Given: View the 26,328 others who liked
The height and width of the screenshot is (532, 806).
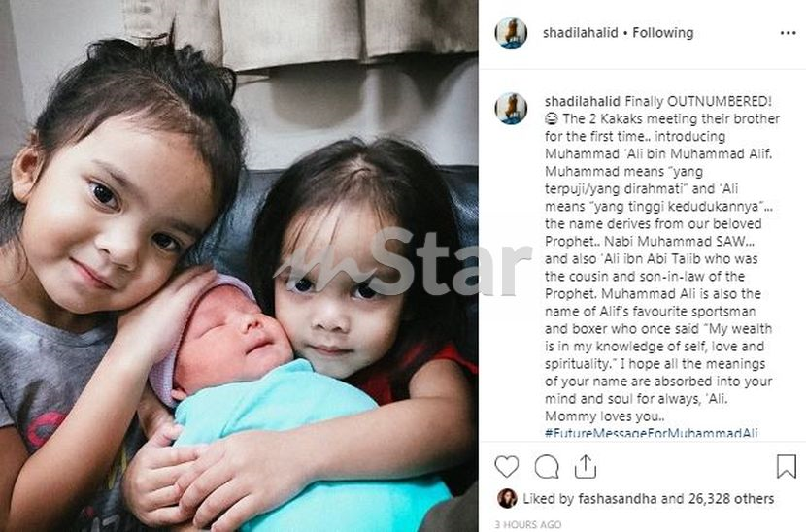Looking at the screenshot, I should point(731,499).
